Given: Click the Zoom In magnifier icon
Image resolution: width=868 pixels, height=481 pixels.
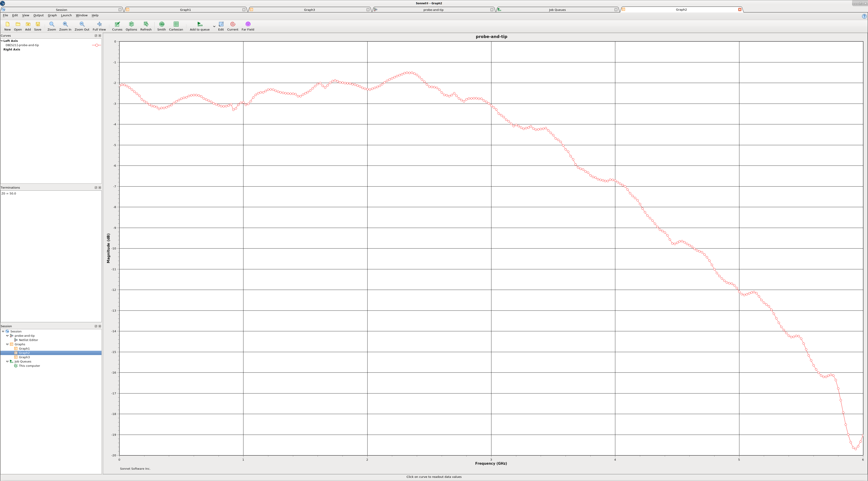Looking at the screenshot, I should [65, 24].
